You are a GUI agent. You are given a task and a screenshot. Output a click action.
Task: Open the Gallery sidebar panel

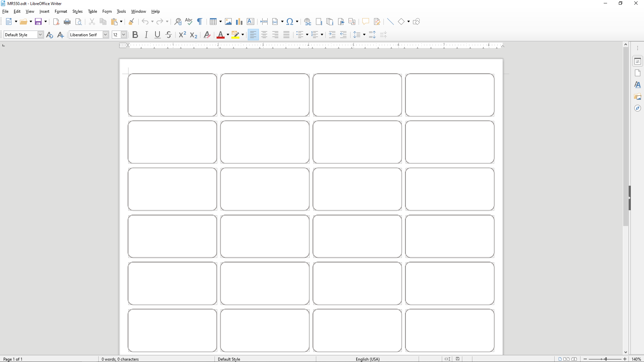(638, 96)
